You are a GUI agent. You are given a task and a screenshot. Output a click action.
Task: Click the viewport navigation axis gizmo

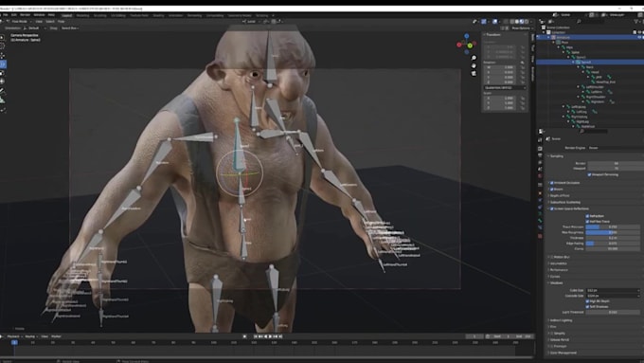click(467, 44)
